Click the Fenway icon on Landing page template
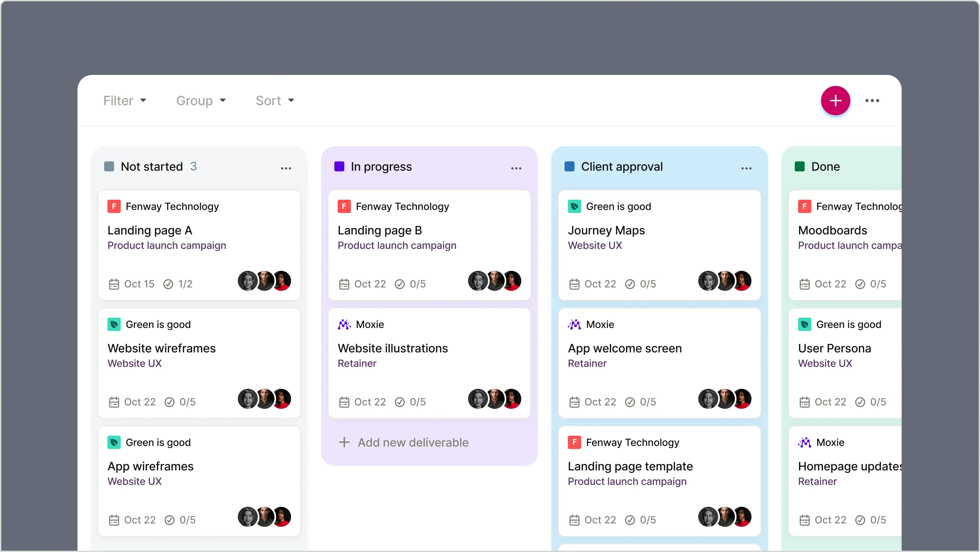 coord(574,442)
